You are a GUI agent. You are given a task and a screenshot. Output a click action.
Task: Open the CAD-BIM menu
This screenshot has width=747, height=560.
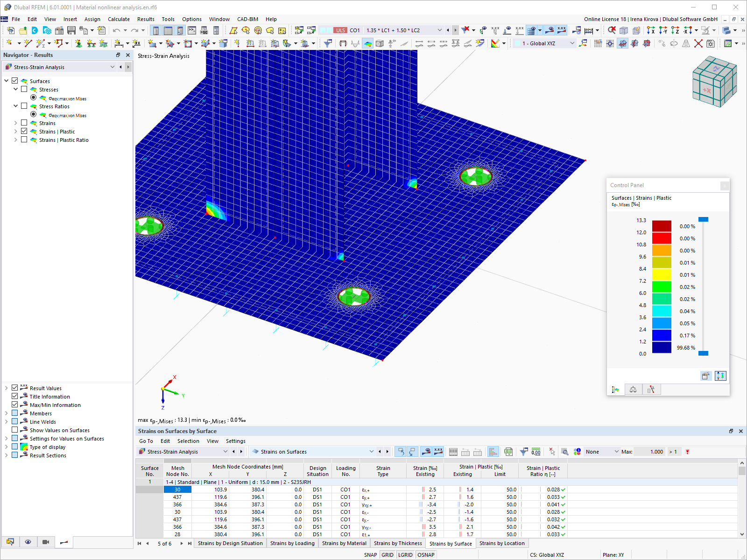247,19
